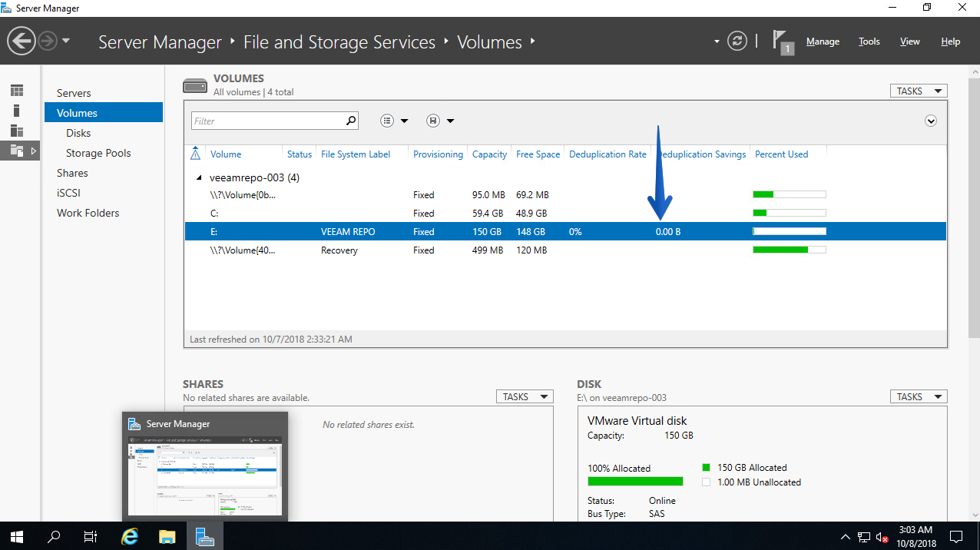Open the Action Center notification icon
Viewport: 980px width, 550px height.
pyautogui.click(x=956, y=536)
